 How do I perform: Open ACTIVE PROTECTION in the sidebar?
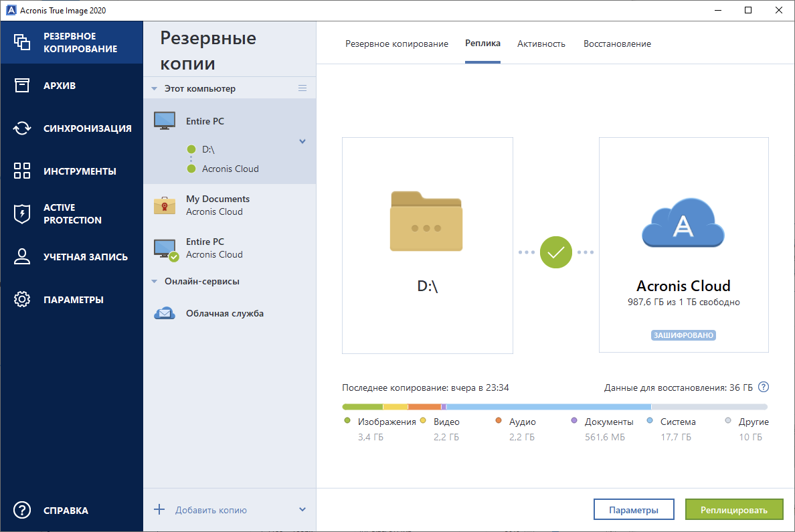point(72,213)
